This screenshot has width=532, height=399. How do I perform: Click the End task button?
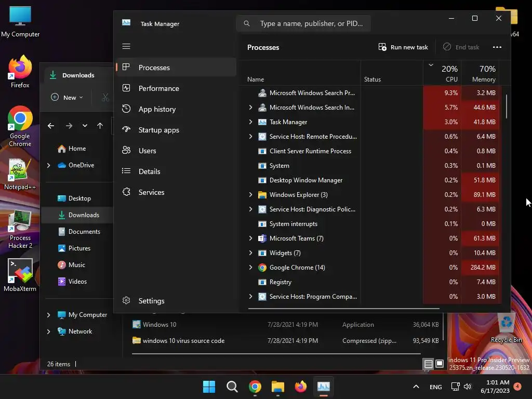tap(461, 47)
